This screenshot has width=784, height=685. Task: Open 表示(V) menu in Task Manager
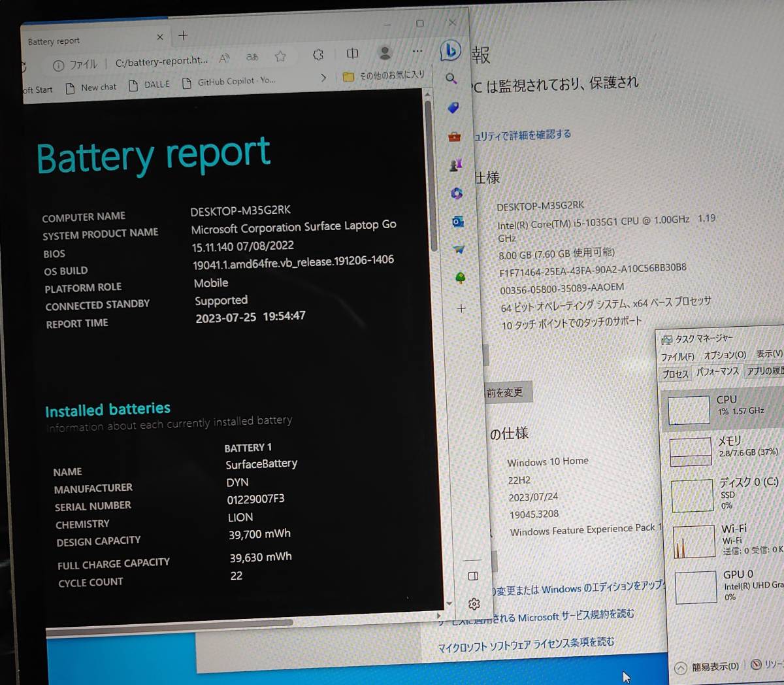(x=769, y=354)
